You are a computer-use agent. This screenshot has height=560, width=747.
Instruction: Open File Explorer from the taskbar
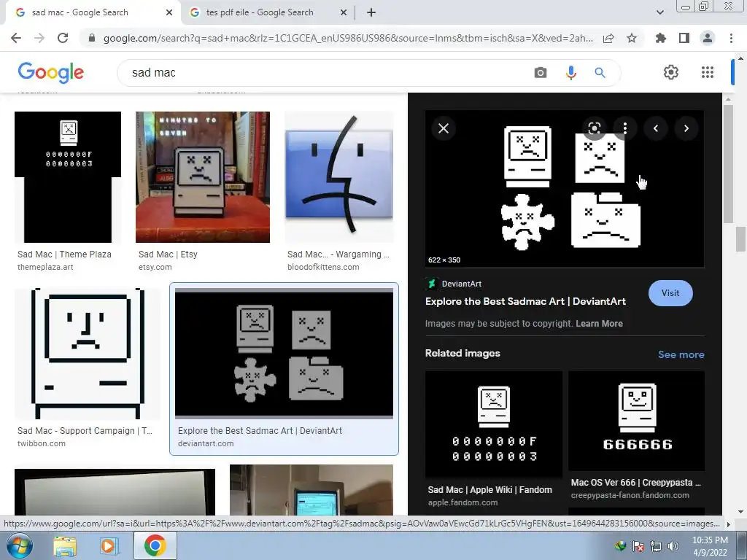point(65,546)
